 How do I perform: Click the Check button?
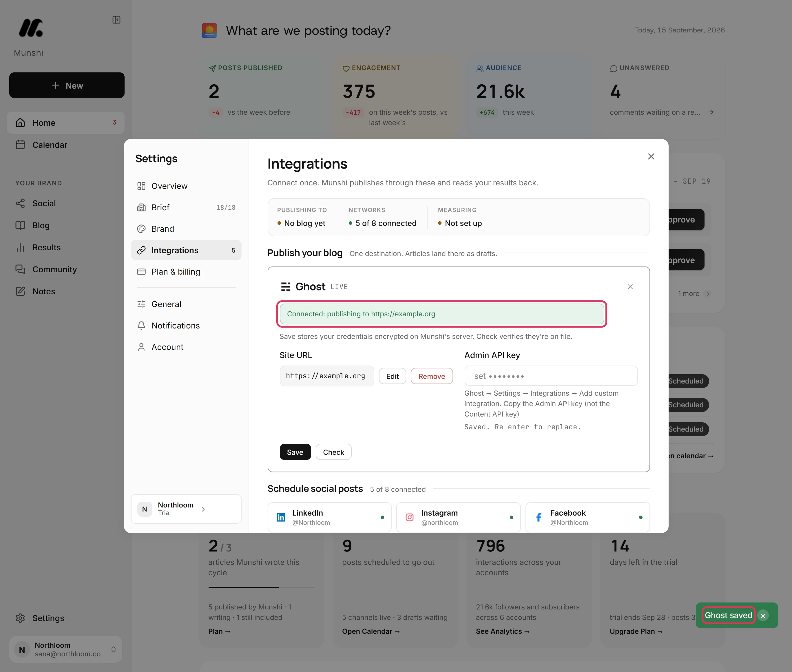point(333,452)
